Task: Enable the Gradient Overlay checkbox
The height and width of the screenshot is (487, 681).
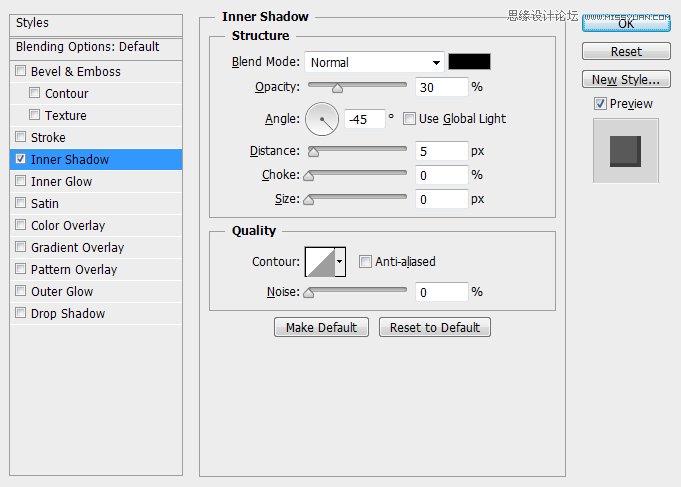Action: 20,247
